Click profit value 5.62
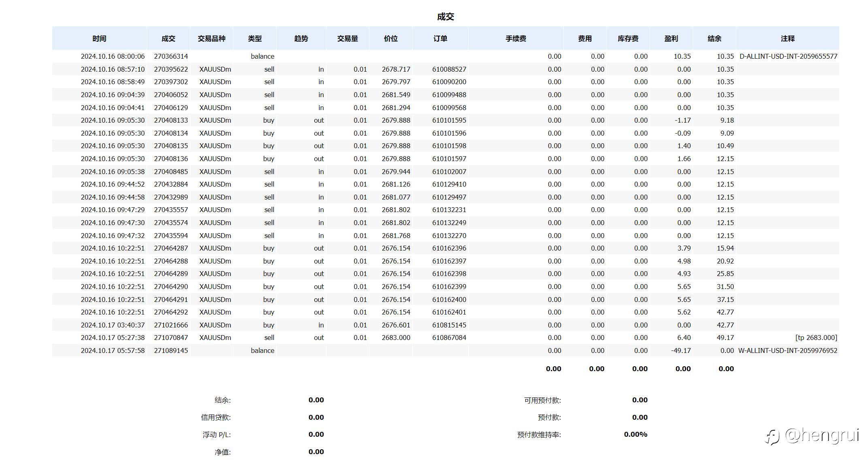 coord(684,312)
